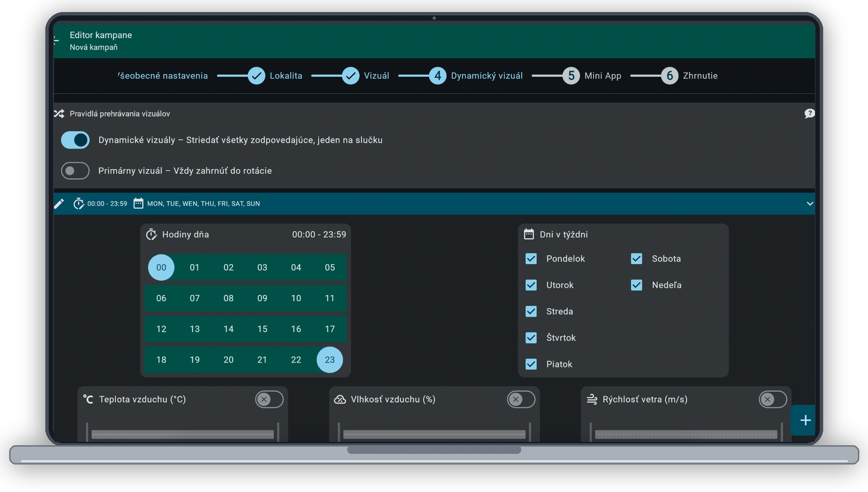Click the timer icon beside 00:00 - 23:59 bar
Viewport: 868px width, 492px height.
[x=78, y=204]
